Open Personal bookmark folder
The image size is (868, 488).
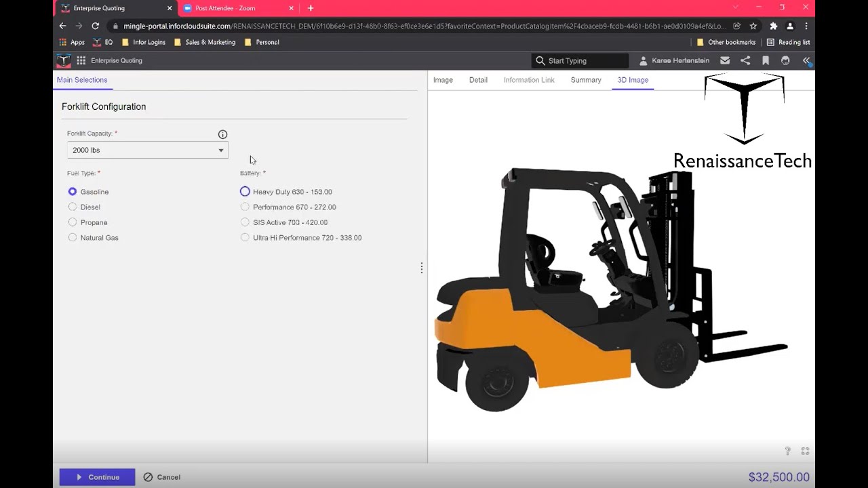tap(262, 42)
